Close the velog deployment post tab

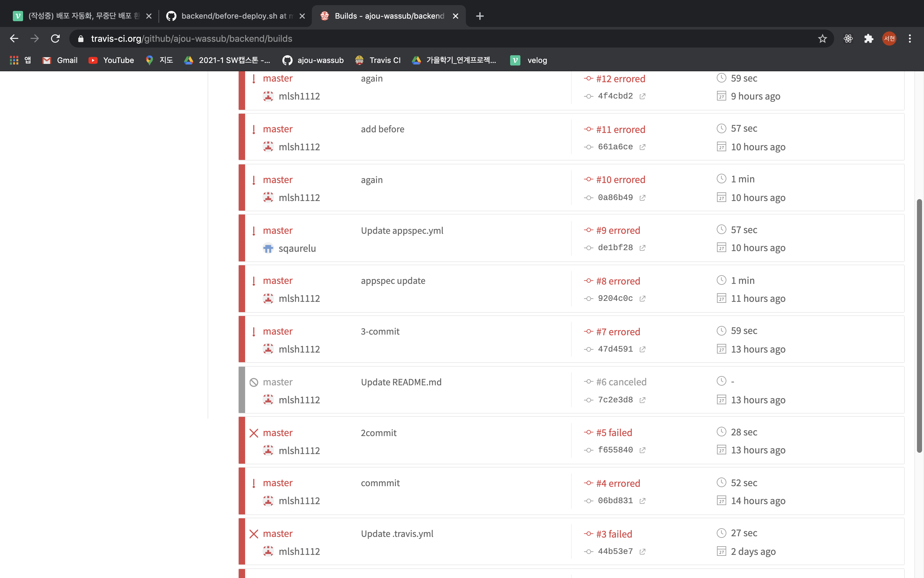[149, 16]
